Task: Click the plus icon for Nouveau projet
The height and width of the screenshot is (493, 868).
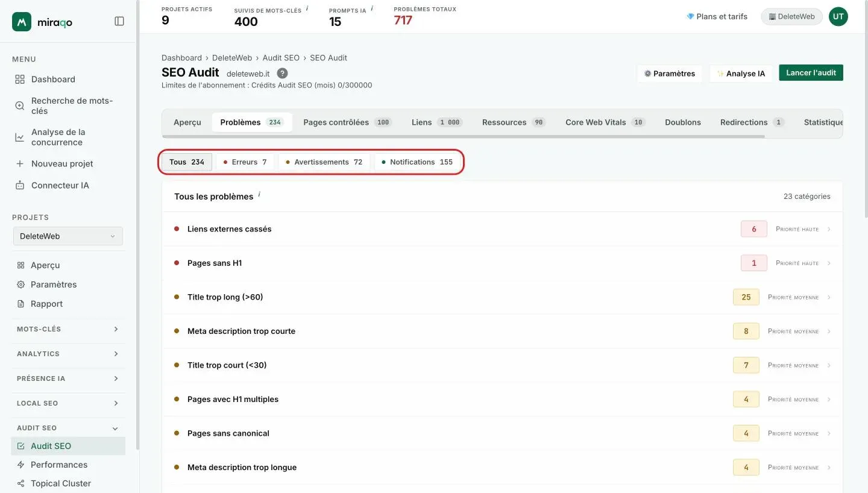Action: coord(20,164)
